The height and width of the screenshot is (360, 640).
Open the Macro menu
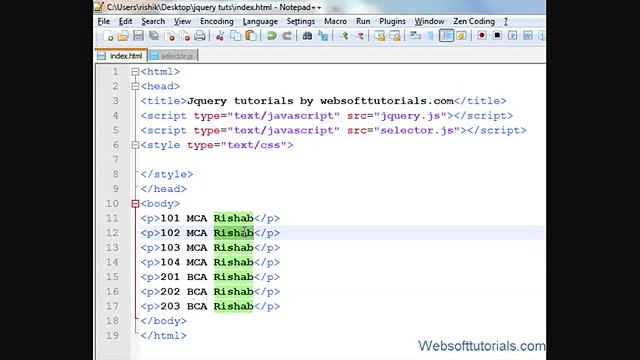[x=336, y=21]
